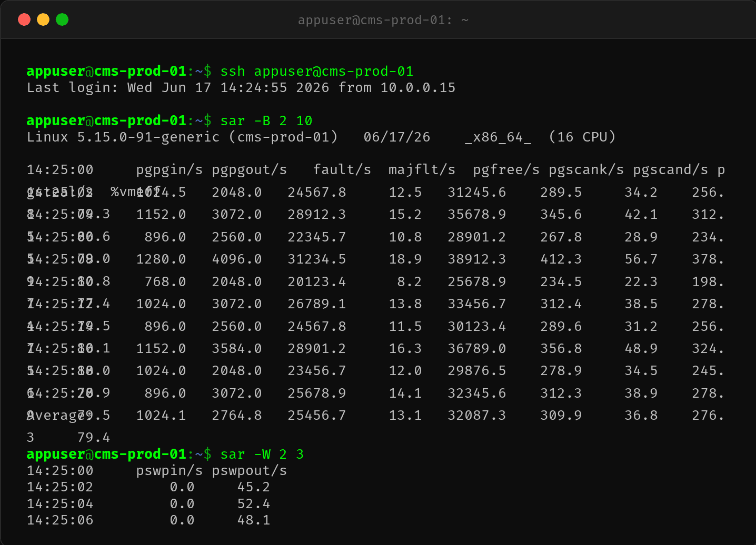Click the '(16 CPU)' text

(582, 137)
